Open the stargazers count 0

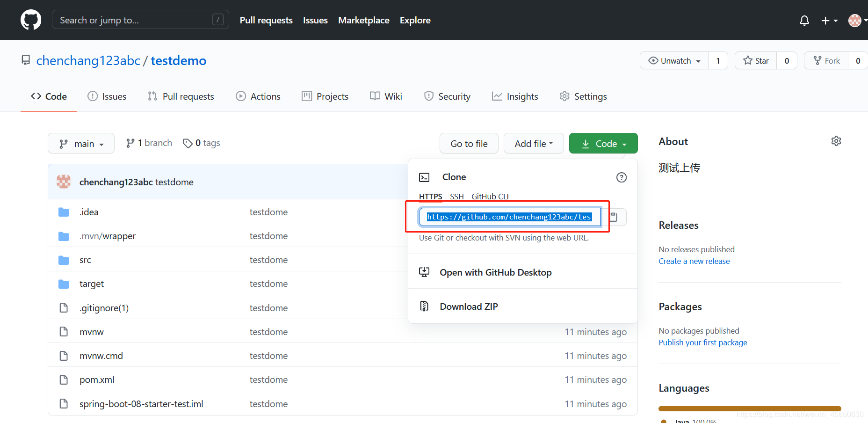pos(787,61)
